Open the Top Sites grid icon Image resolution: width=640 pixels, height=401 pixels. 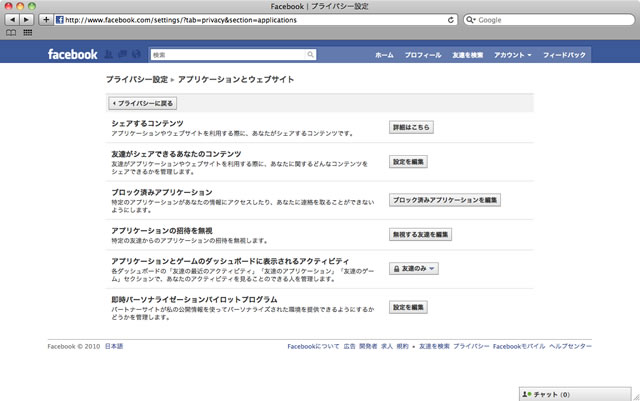coord(28,33)
